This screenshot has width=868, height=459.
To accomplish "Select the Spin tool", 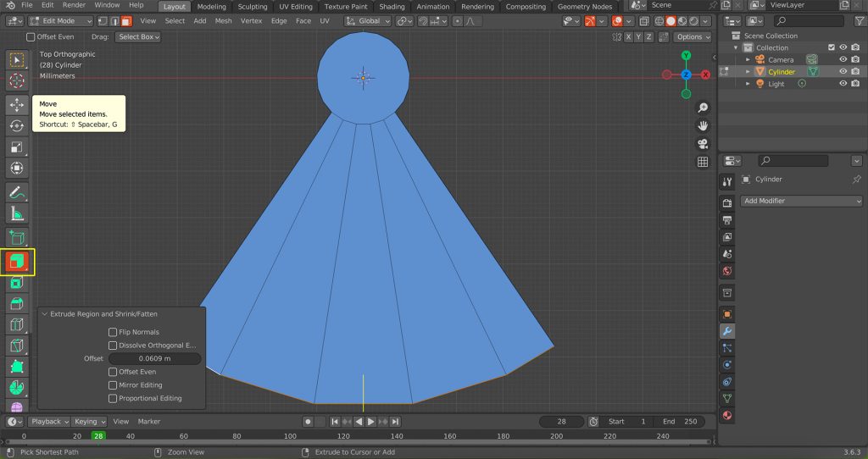I will point(17,388).
